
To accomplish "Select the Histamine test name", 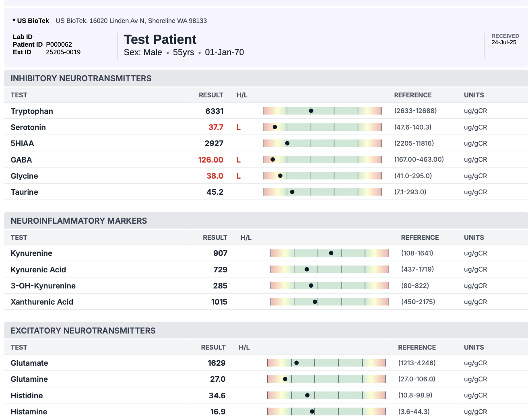I will (x=29, y=412).
